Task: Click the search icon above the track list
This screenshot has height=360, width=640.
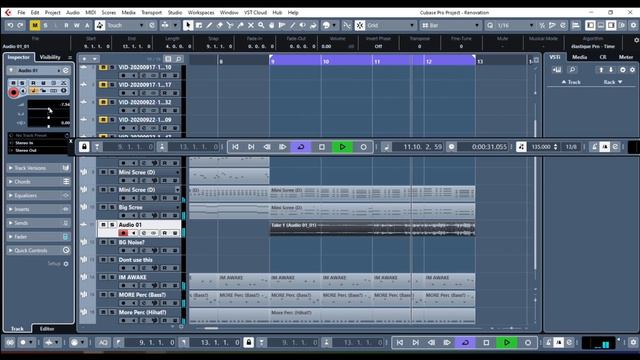Action: 178,59
